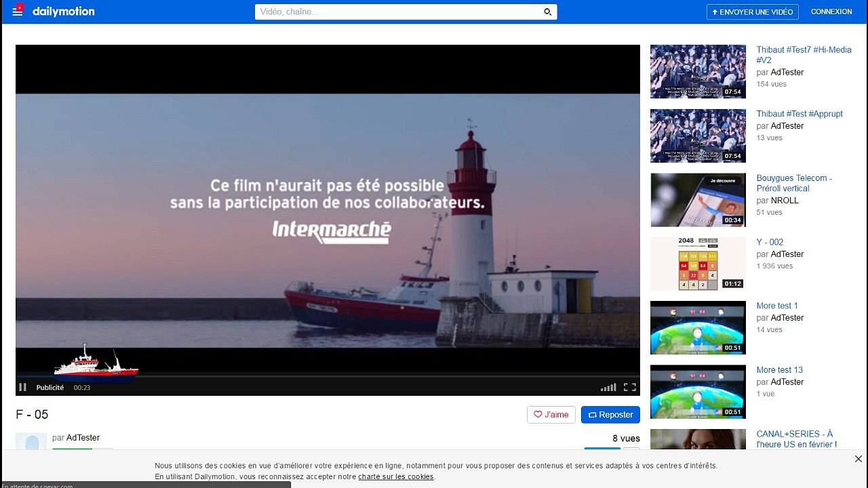
Task: Pause the video player
Action: 22,387
